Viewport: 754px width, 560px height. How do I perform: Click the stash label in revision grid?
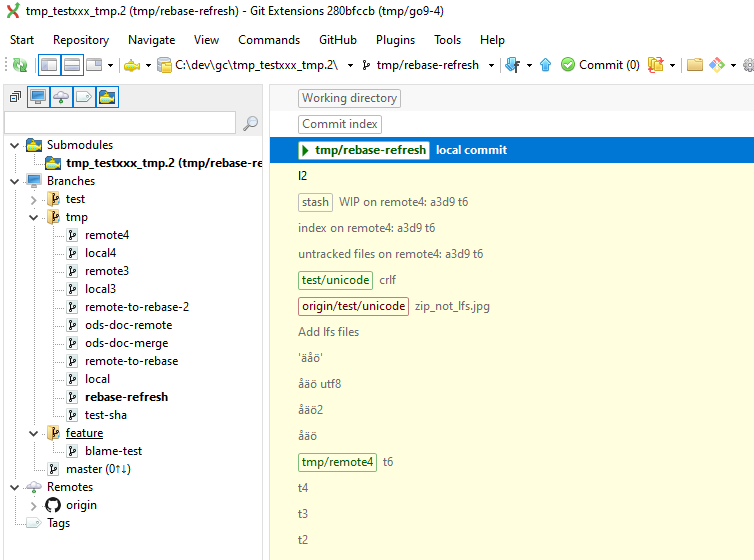tap(315, 202)
